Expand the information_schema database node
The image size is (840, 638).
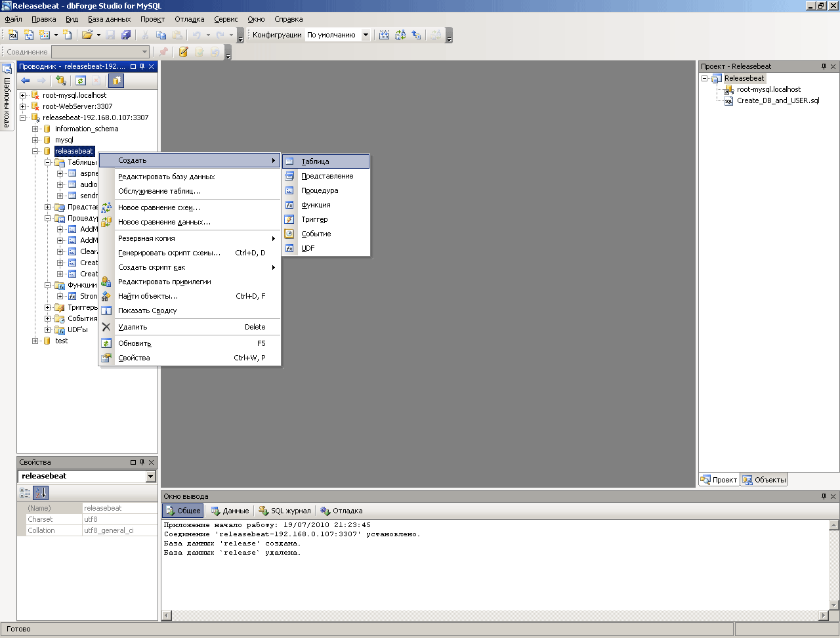[35, 129]
